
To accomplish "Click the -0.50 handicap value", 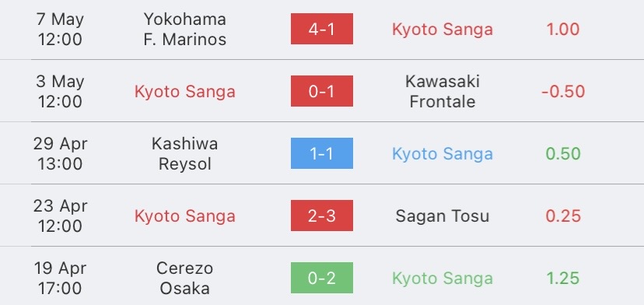I will [x=562, y=91].
